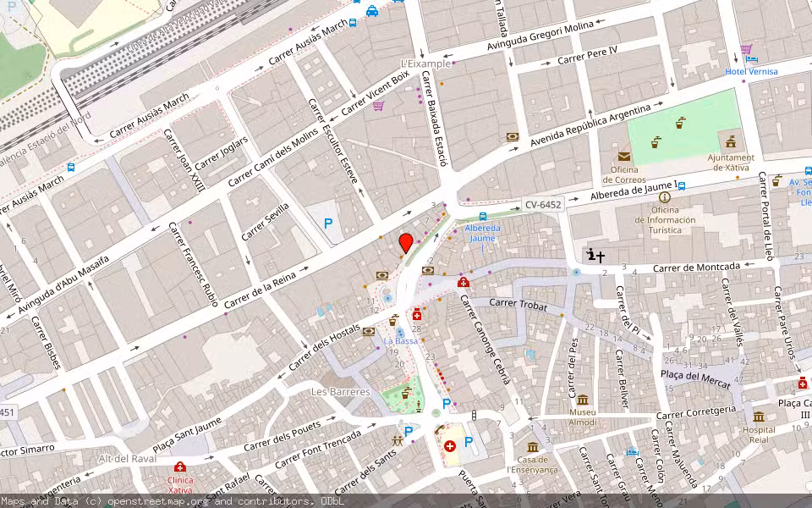
Task: Click the Casa de l'Ensenyança building icon
Action: [x=533, y=447]
